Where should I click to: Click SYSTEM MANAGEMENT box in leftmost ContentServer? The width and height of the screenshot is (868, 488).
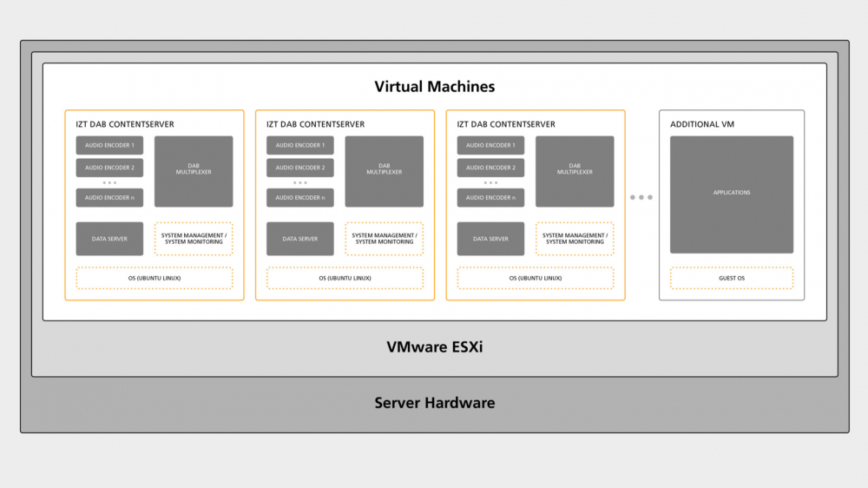(194, 239)
